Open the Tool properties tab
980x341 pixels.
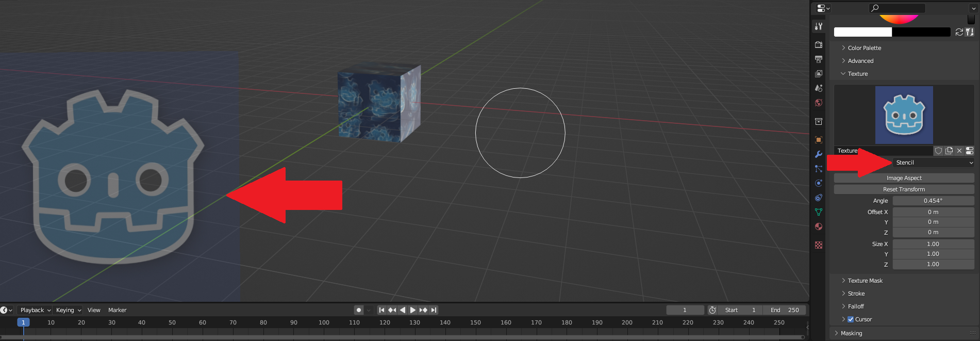point(819,26)
